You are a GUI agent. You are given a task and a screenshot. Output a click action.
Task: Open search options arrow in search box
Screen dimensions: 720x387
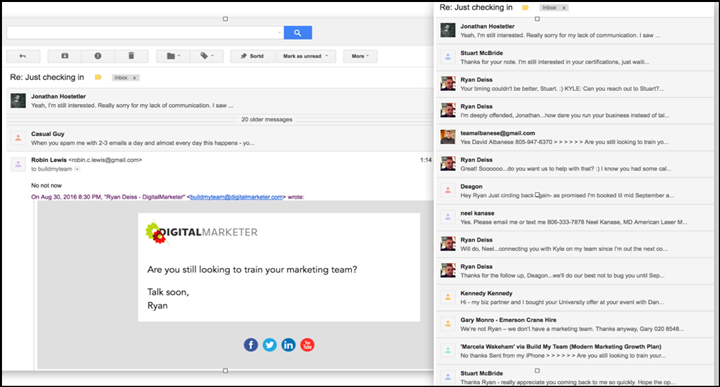click(x=279, y=33)
